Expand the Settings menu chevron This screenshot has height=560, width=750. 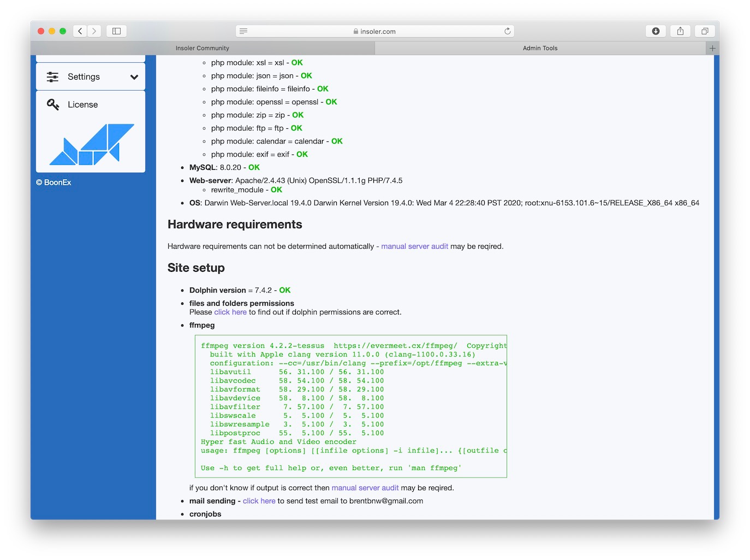coord(134,77)
